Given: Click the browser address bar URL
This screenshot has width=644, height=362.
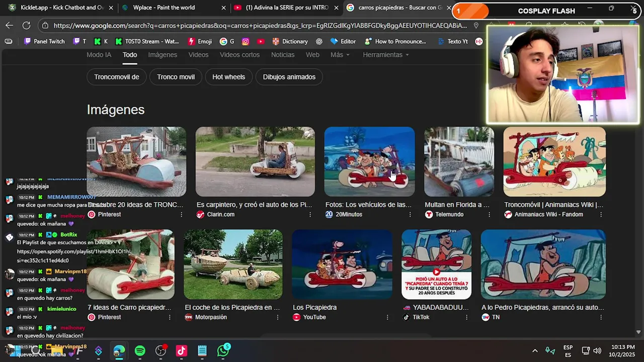Looking at the screenshot, I should (260, 25).
